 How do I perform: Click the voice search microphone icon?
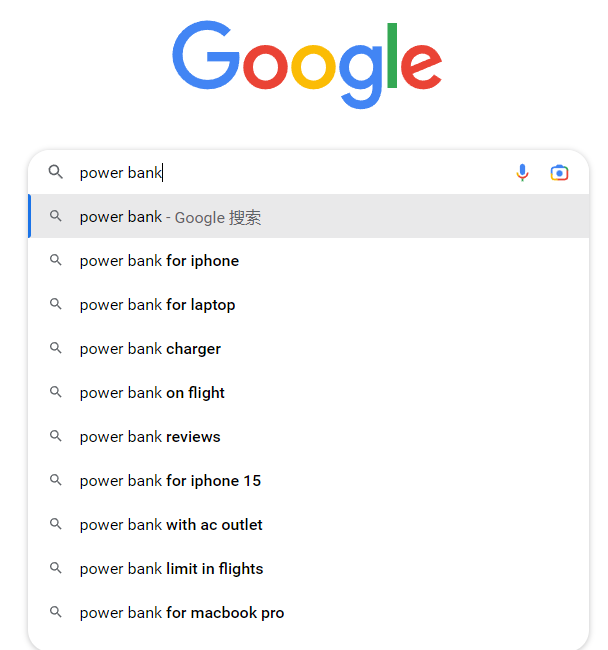pos(522,172)
